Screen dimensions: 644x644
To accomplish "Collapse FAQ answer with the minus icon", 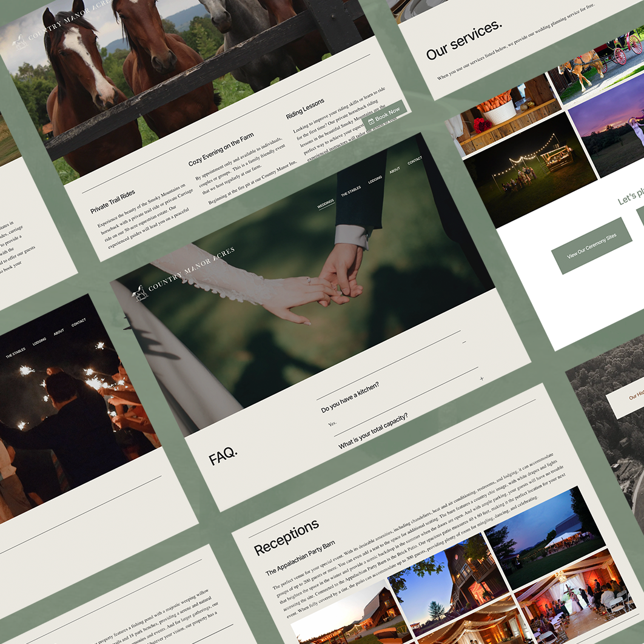I will click(x=464, y=342).
